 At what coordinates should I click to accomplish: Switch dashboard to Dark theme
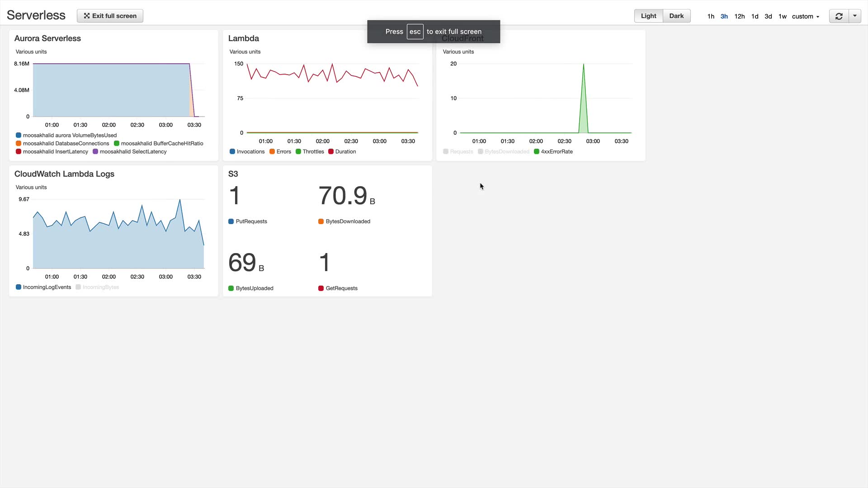point(676,16)
